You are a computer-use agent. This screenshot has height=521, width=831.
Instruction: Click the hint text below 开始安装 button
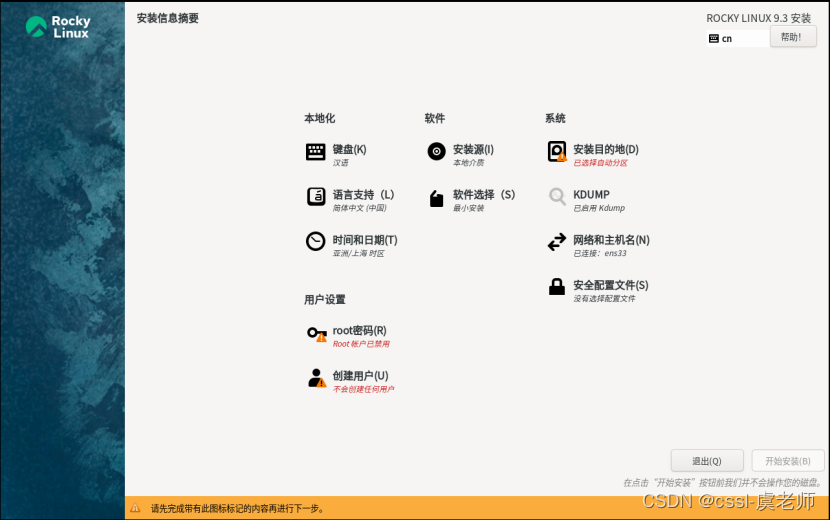point(723,483)
